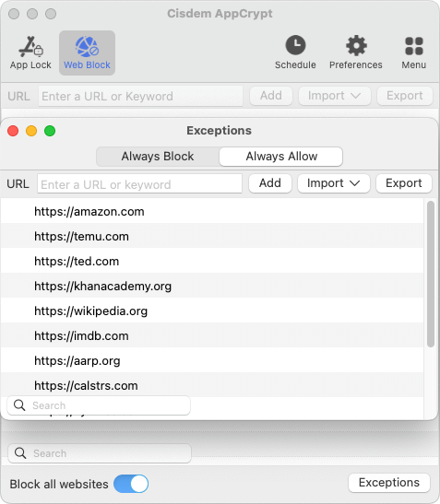This screenshot has height=504, width=440.
Task: Focus the Exceptions URL or keyword field
Action: click(139, 184)
